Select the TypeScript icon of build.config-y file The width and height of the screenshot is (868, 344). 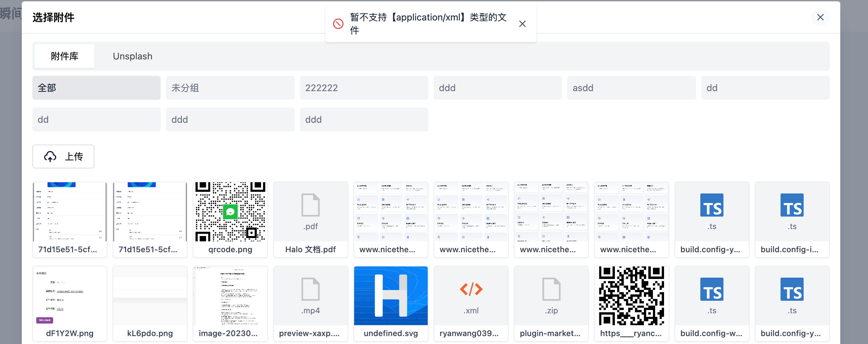click(x=712, y=205)
